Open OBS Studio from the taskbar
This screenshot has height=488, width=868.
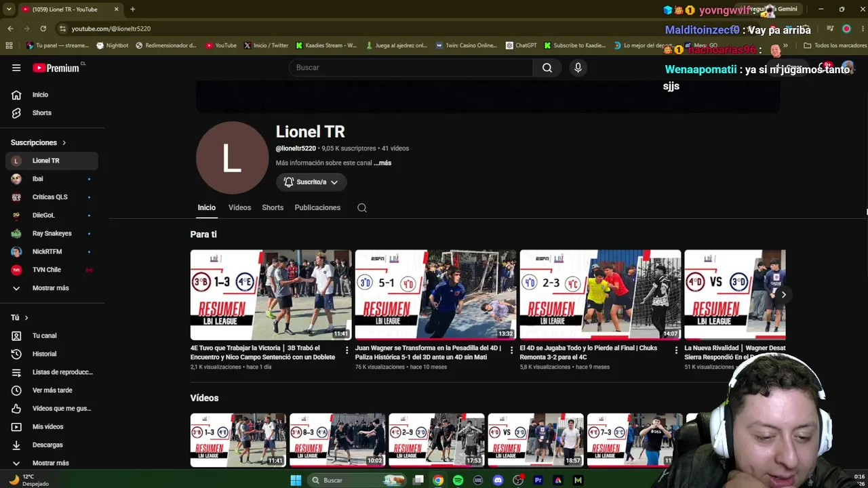(518, 481)
